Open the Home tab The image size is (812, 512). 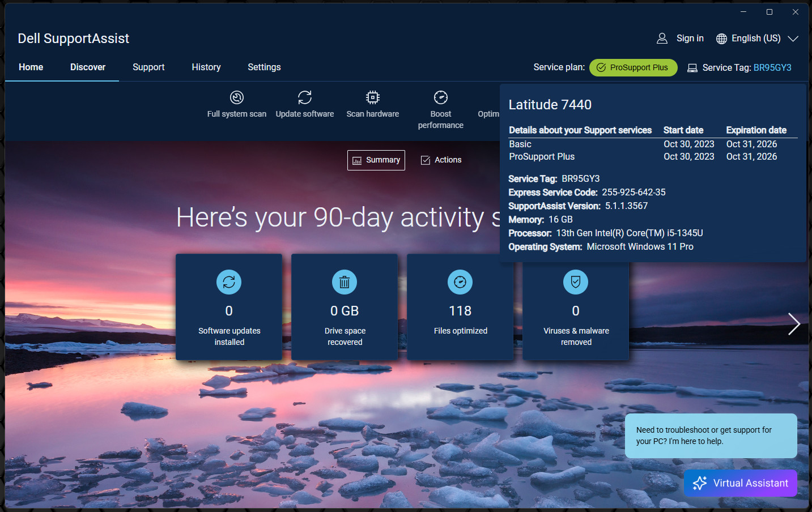[x=31, y=67]
